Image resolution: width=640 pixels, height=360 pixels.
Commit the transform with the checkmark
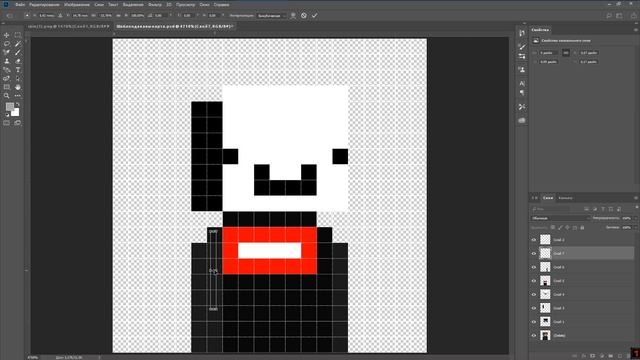[314, 16]
